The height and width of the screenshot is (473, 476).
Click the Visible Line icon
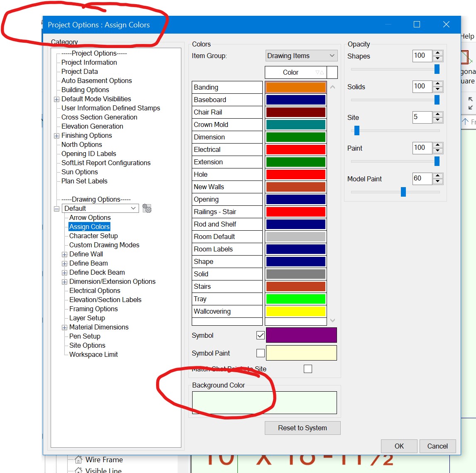(x=78, y=470)
